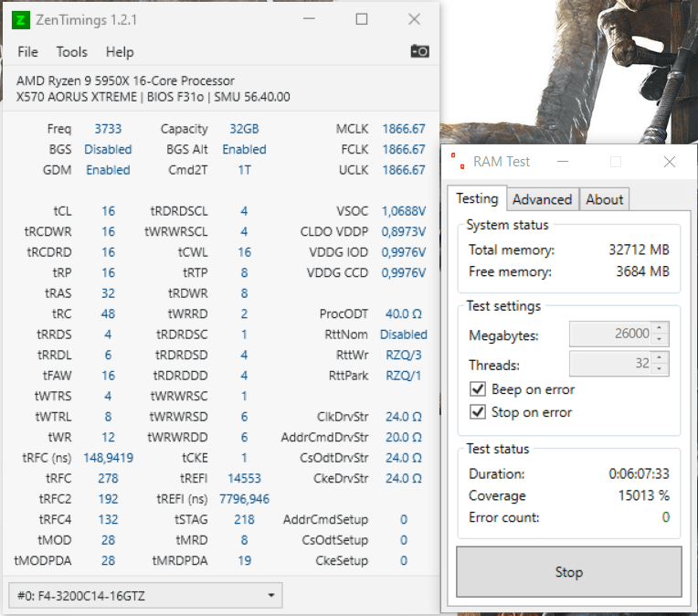Screen dimensions: 698x616
Task: Toggle the Stop on error checkbox
Action: pyautogui.click(x=478, y=411)
